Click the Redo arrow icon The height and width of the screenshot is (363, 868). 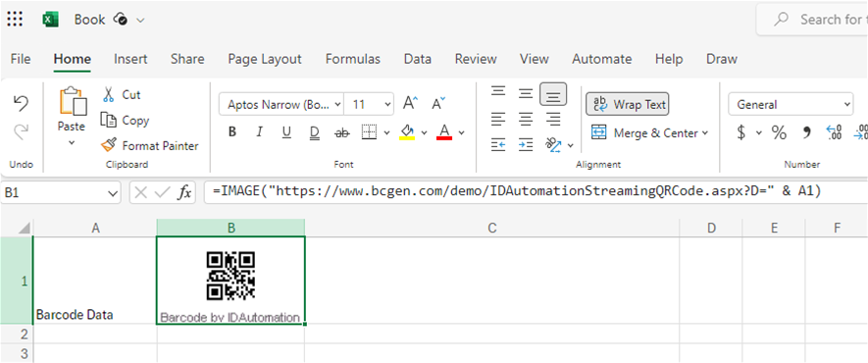(x=21, y=131)
